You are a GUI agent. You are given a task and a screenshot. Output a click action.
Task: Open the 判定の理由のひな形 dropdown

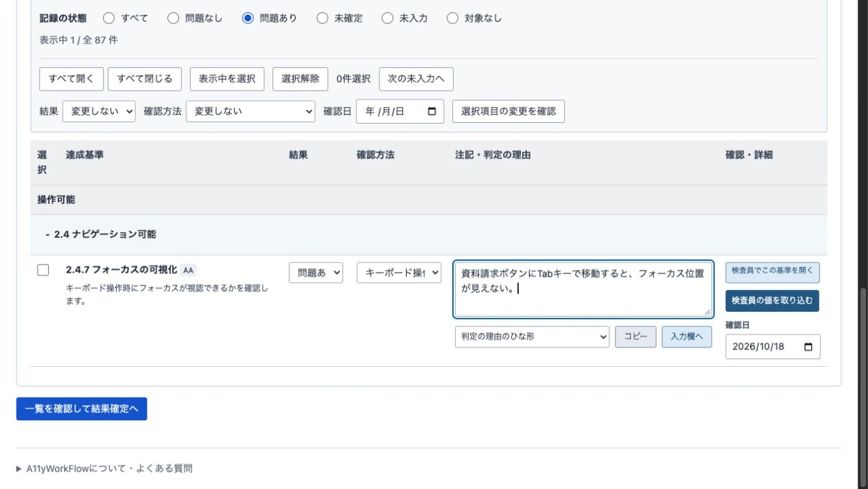tap(532, 337)
